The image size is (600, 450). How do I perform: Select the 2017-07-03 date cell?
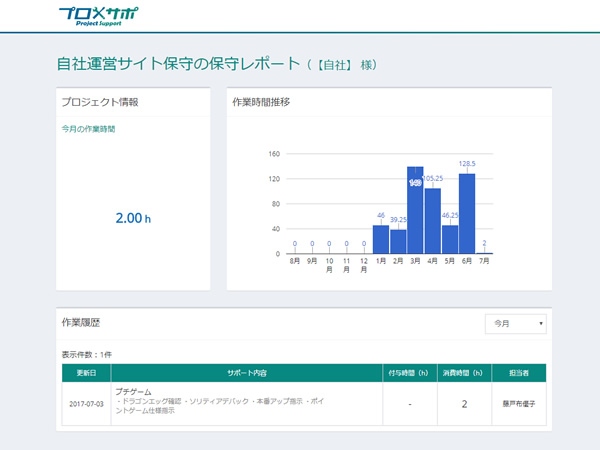[86, 404]
